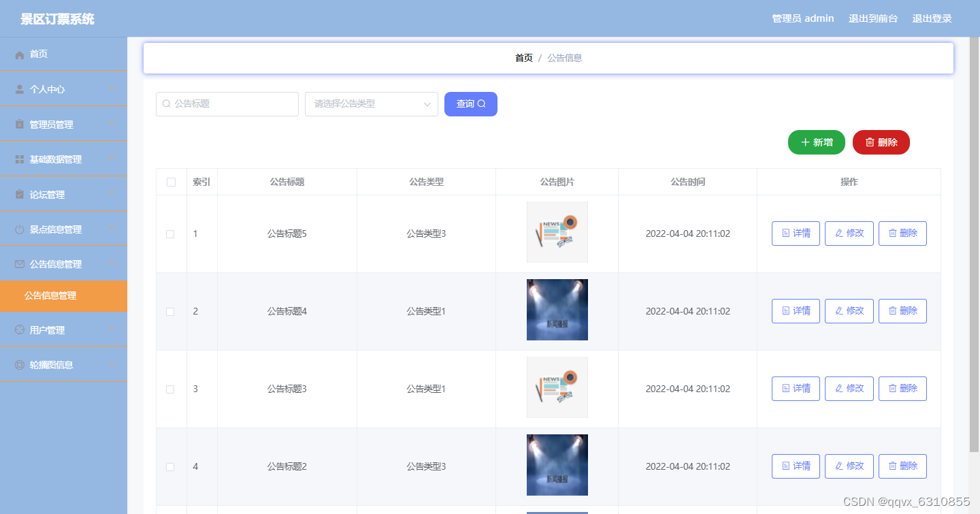View 详情 for 公告标题3
This screenshot has height=514, width=980.
(796, 389)
